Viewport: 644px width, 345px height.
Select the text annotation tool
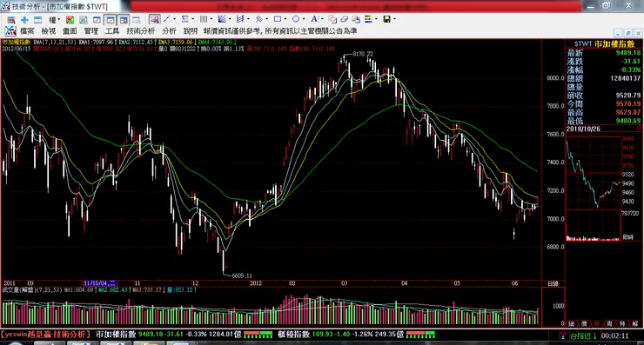314,19
